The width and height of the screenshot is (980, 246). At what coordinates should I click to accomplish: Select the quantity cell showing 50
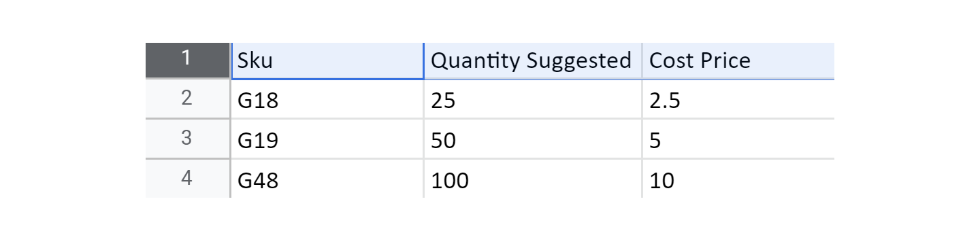click(x=533, y=139)
